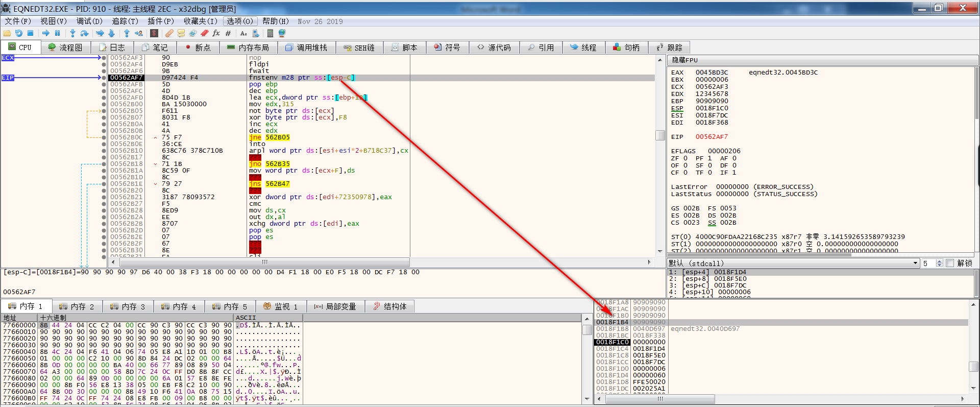Open the calculator toolbar icon
980x407 pixels.
click(x=270, y=33)
